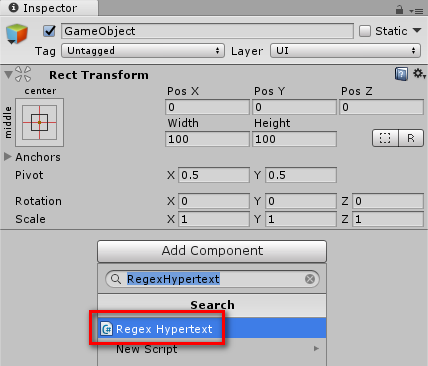
Task: Click the Scale Y field
Action: 301,219
